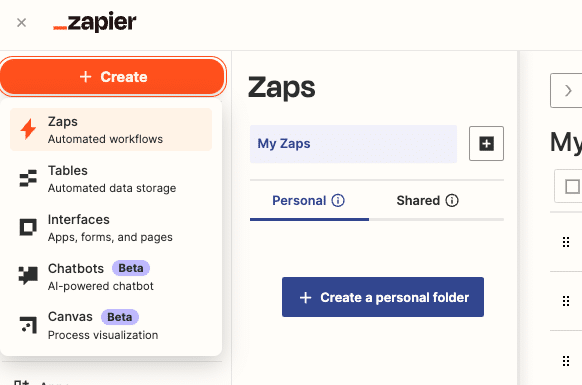Viewport: 582px width, 385px height.
Task: Close the navigation menu with X icon
Action: [22, 23]
